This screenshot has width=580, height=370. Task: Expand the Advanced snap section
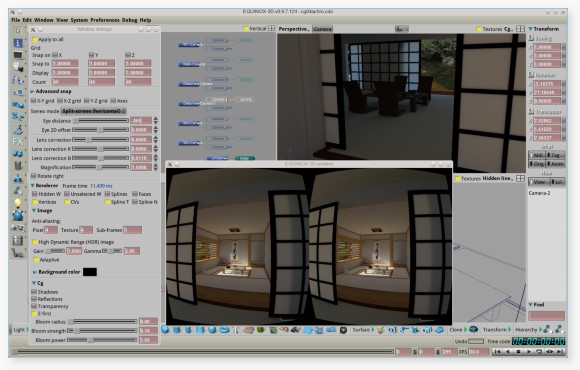[x=32, y=91]
